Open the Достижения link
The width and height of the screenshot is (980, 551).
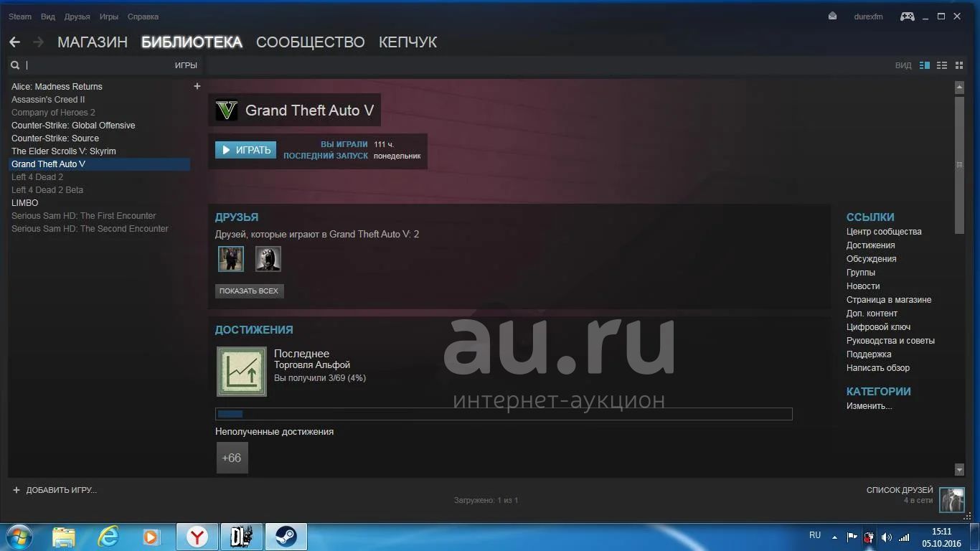coord(871,245)
